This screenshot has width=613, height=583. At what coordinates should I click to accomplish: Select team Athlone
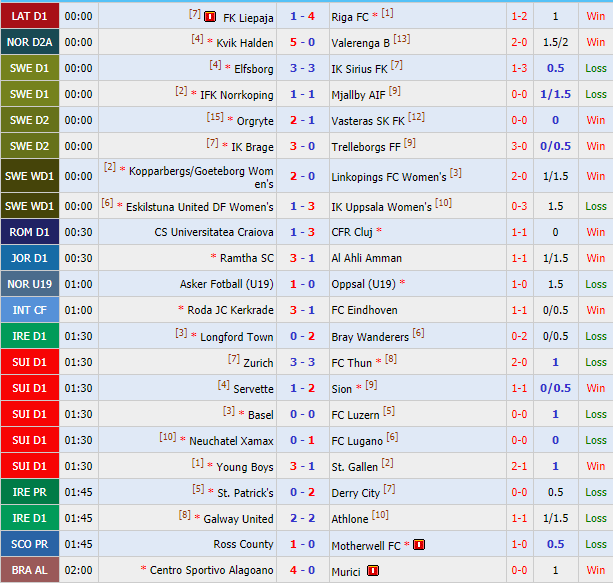[x=350, y=519]
